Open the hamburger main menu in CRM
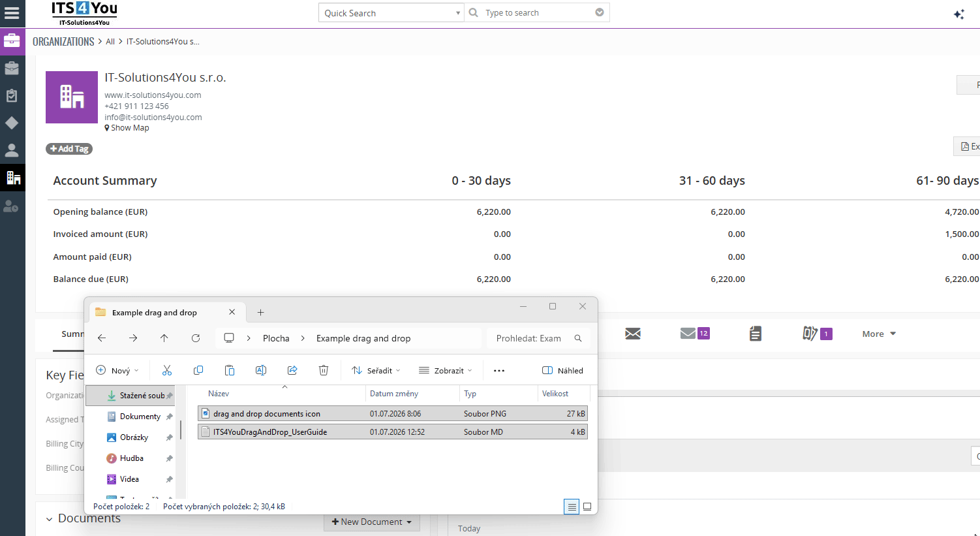Image resolution: width=980 pixels, height=536 pixels. point(12,12)
